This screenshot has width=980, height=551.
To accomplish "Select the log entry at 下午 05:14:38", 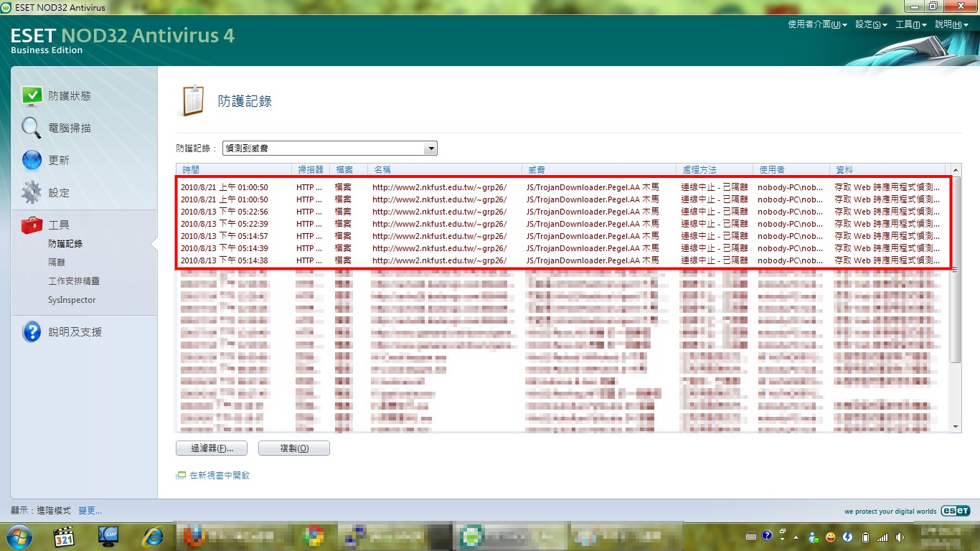I will click(x=563, y=260).
